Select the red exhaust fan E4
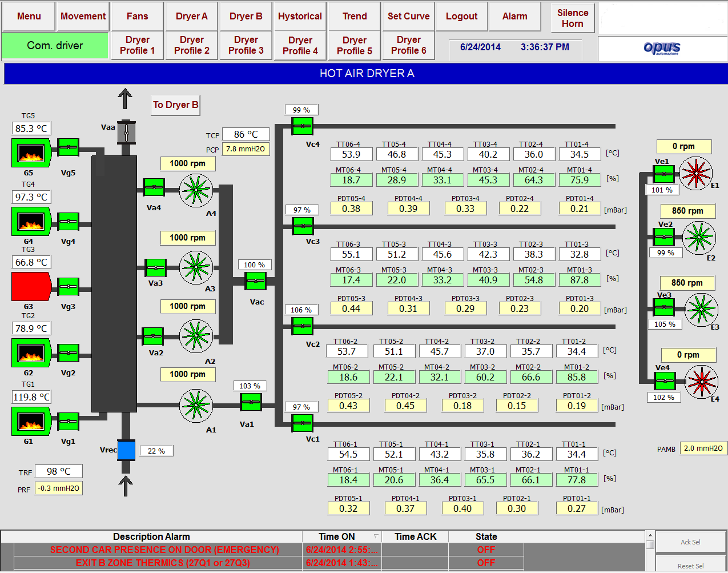The image size is (728, 573). (701, 381)
